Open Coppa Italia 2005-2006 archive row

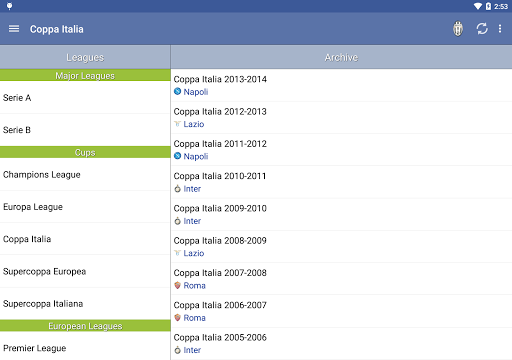pyautogui.click(x=341, y=343)
